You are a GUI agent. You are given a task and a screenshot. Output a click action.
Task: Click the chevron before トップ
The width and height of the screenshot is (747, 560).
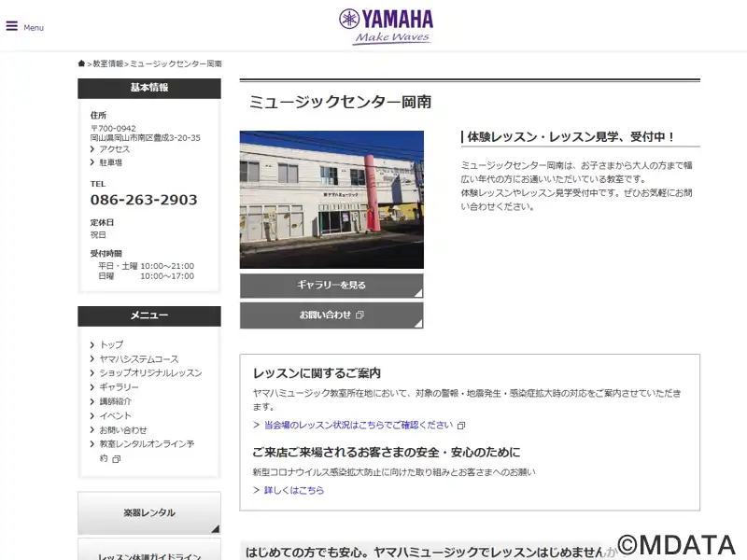[x=92, y=344]
